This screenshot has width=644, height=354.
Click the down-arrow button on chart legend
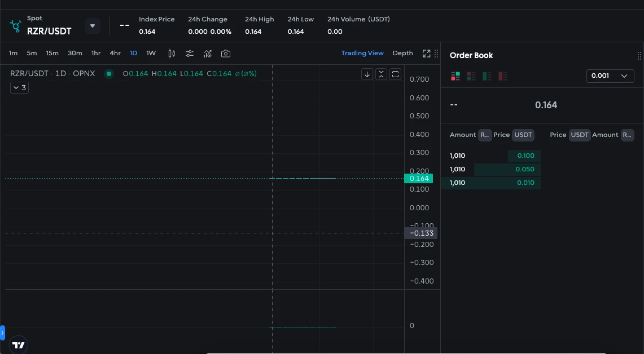click(367, 74)
